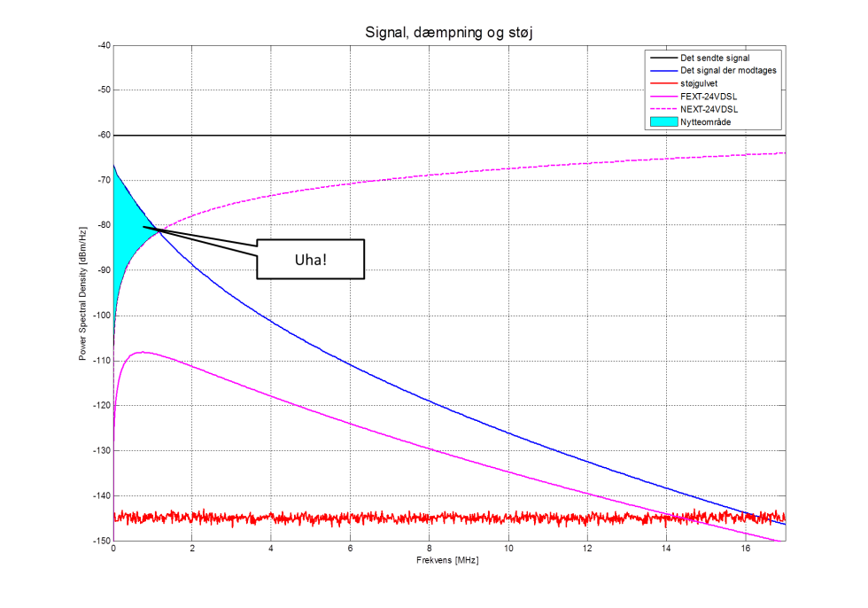Click the chart title 'Signal, dæmpning og støj'
This screenshot has height=608, width=868.
point(448,32)
